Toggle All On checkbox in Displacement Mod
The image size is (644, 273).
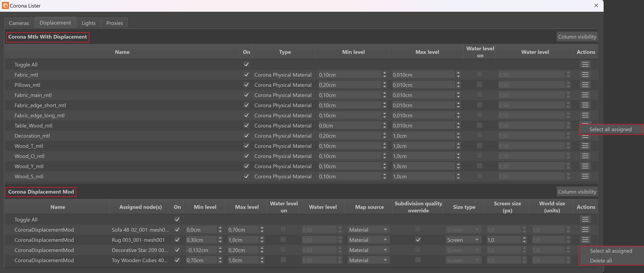177,219
